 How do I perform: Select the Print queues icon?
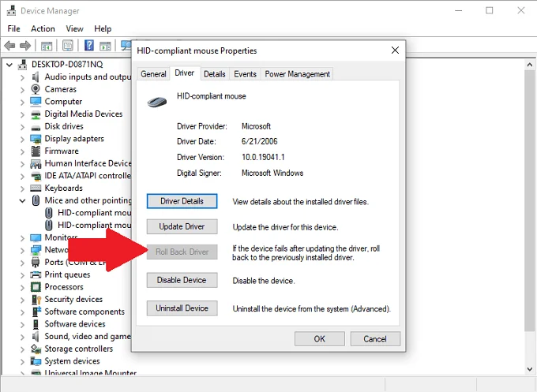(x=36, y=274)
